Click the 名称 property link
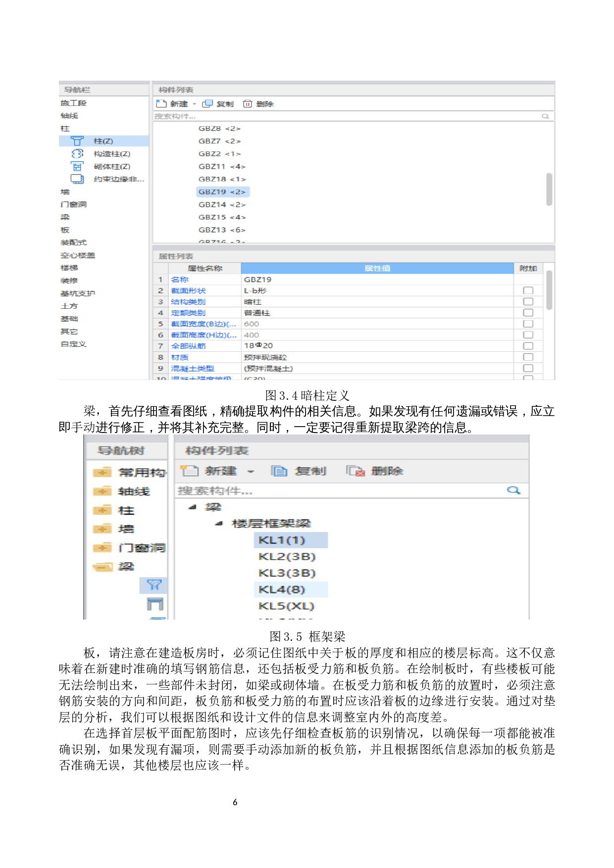Image resolution: width=614 pixels, height=868 pixels. (180, 280)
